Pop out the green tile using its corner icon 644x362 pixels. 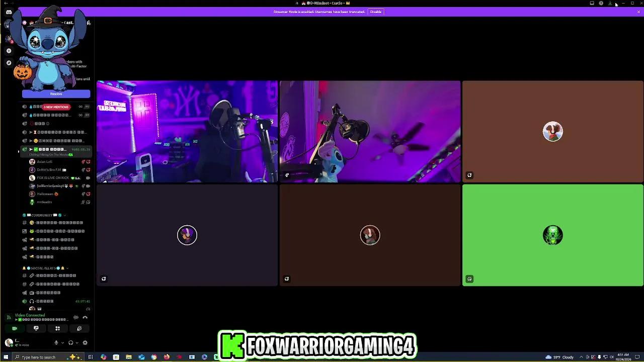pyautogui.click(x=469, y=279)
